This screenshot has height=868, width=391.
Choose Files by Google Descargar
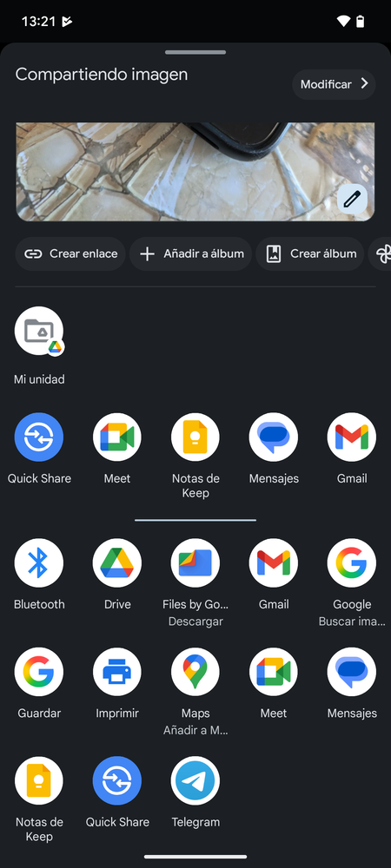pyautogui.click(x=195, y=563)
